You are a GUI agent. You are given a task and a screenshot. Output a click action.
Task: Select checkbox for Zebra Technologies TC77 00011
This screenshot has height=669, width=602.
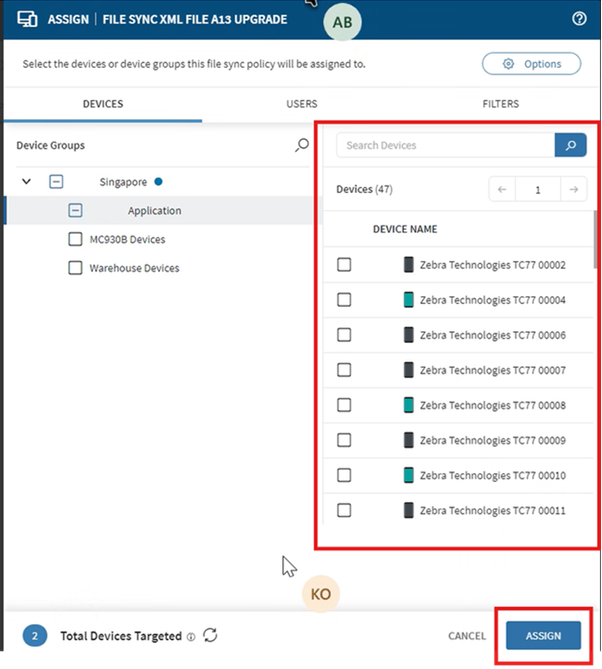(344, 510)
